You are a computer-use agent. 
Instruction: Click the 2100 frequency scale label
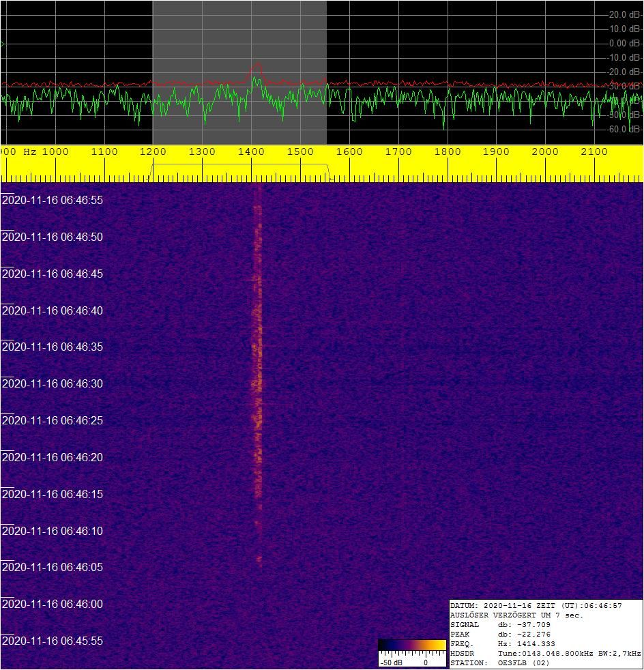tap(594, 151)
